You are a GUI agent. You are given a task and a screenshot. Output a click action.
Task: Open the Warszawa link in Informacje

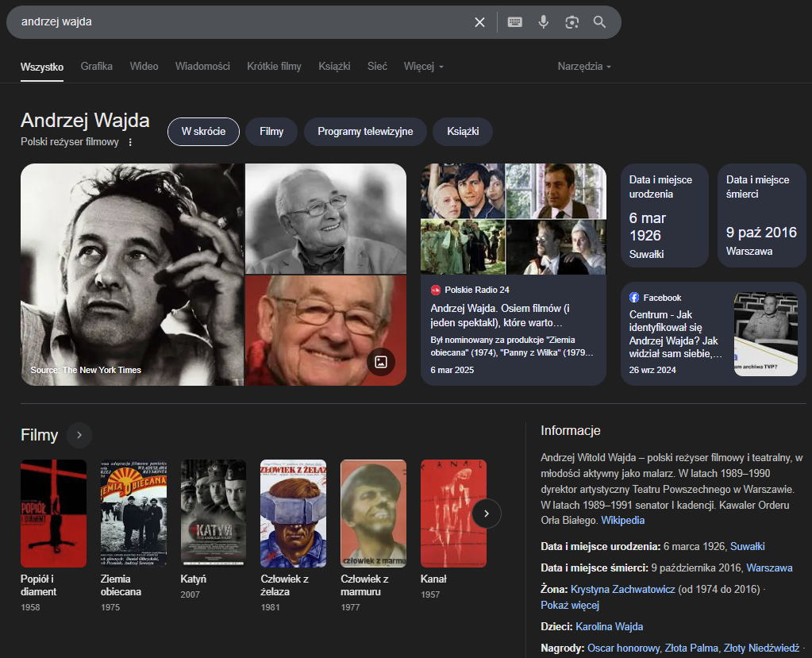(769, 568)
